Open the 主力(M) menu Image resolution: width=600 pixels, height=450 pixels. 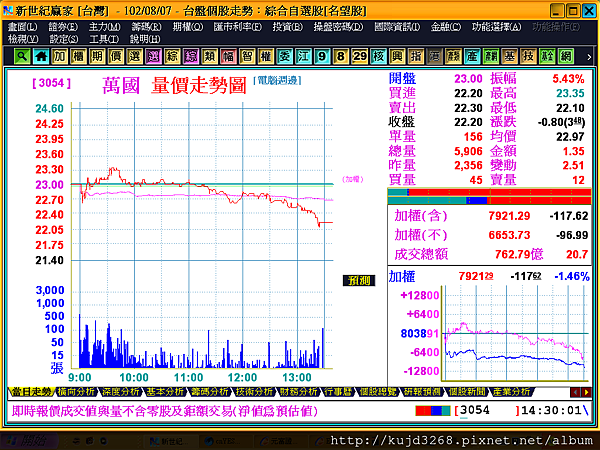point(104,27)
